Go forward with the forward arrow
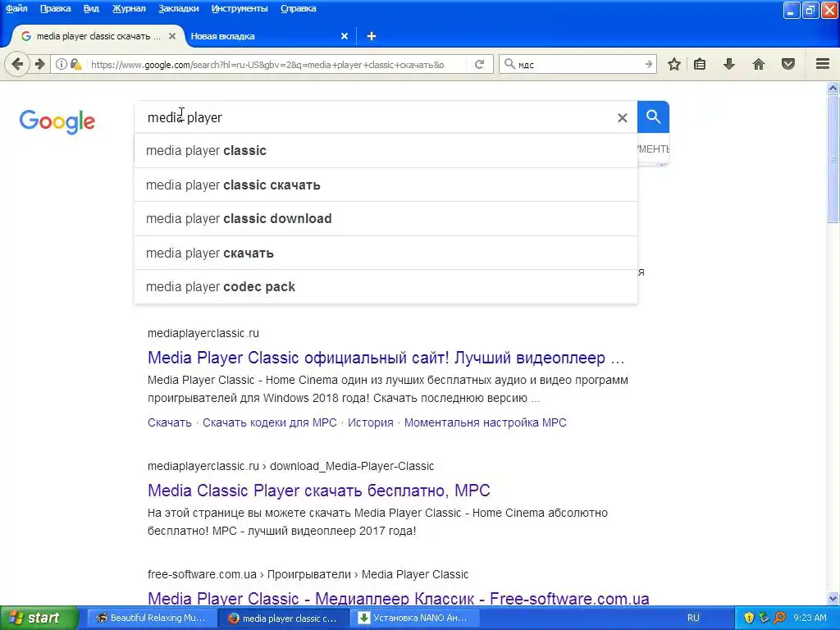This screenshot has height=630, width=840. click(39, 64)
